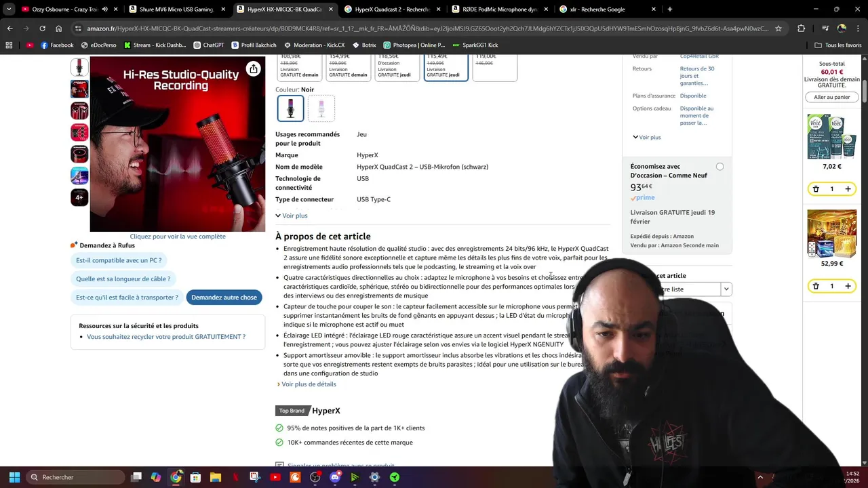Select the black color variant swatch
868x488 pixels.
pos(290,108)
